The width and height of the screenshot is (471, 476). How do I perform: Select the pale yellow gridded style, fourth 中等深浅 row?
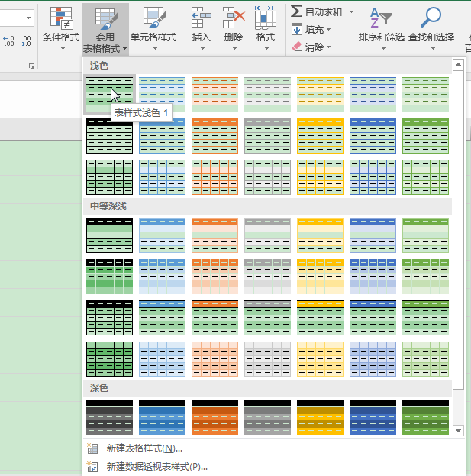click(x=321, y=359)
